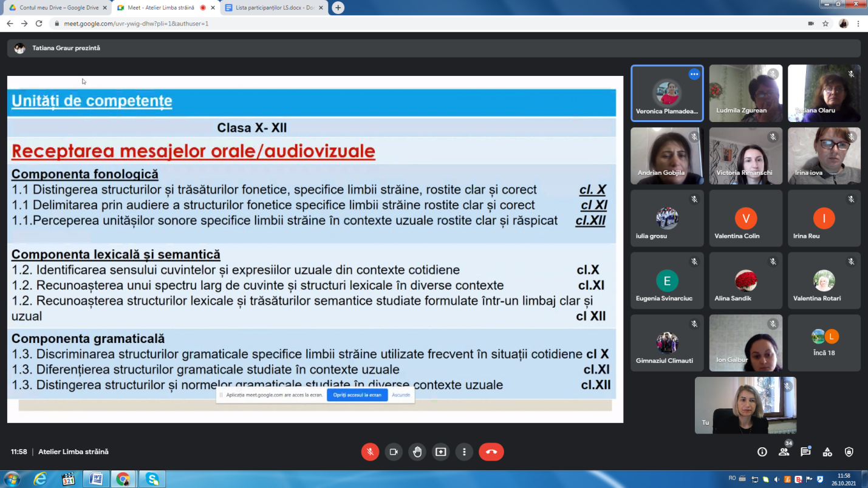This screenshot has width=868, height=488.
Task: Open the activities icon
Action: 827,452
